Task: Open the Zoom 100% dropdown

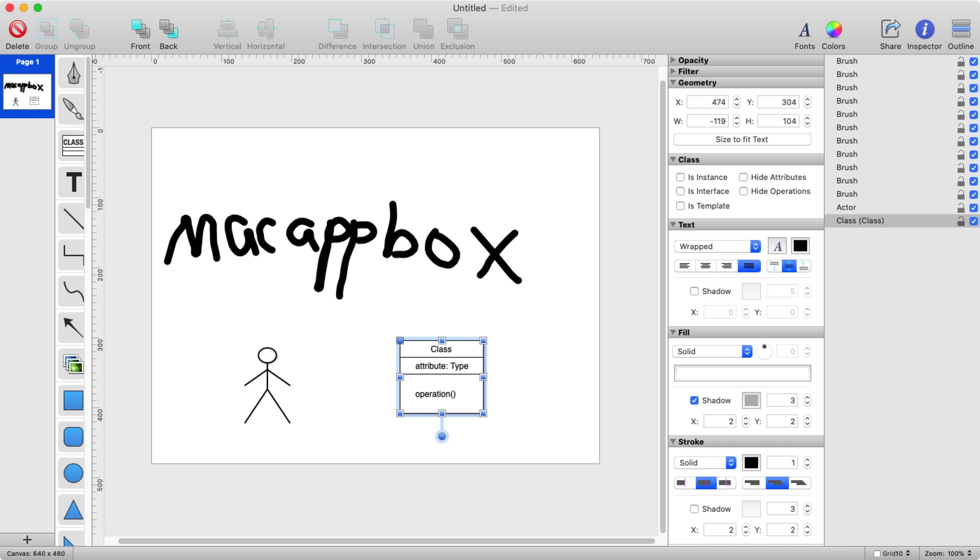Action: click(948, 553)
